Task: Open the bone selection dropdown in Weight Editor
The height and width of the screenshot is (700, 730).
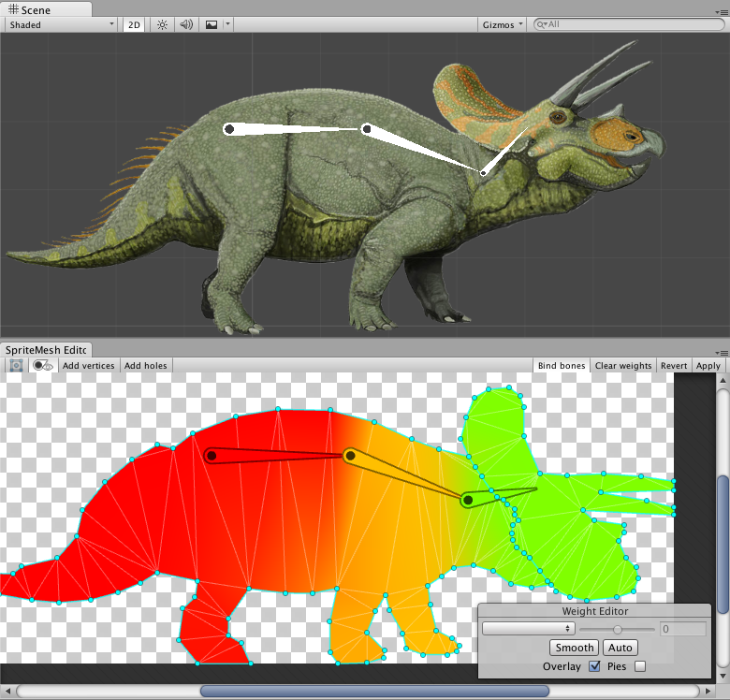Action: tap(529, 630)
